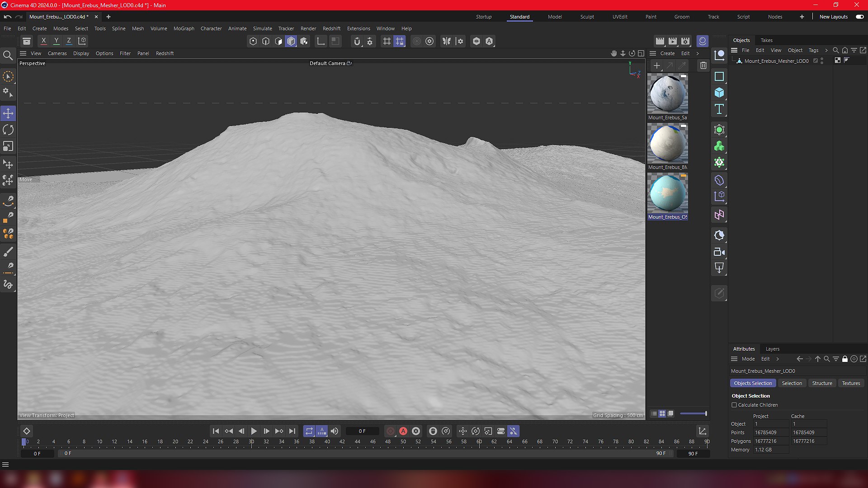Add a Text spline object
868x488 pixels.
[719, 109]
